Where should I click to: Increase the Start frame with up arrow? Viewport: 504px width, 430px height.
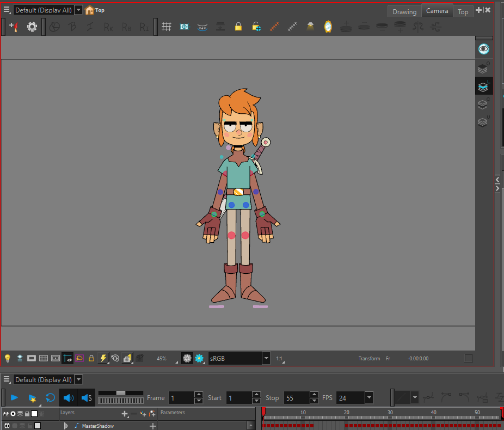click(256, 395)
